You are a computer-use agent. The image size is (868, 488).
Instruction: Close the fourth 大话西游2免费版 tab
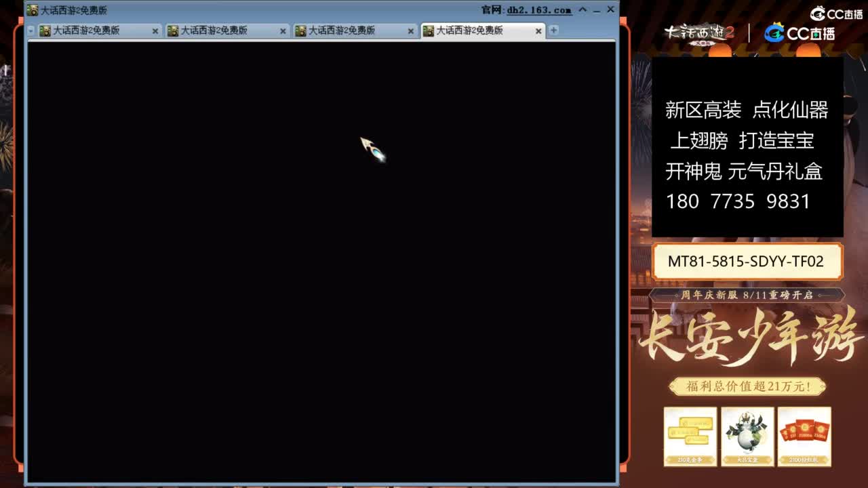(x=538, y=31)
